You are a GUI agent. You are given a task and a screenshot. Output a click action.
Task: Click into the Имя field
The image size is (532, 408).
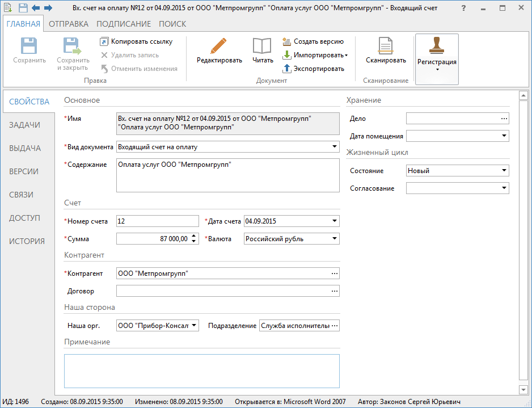[227, 124]
